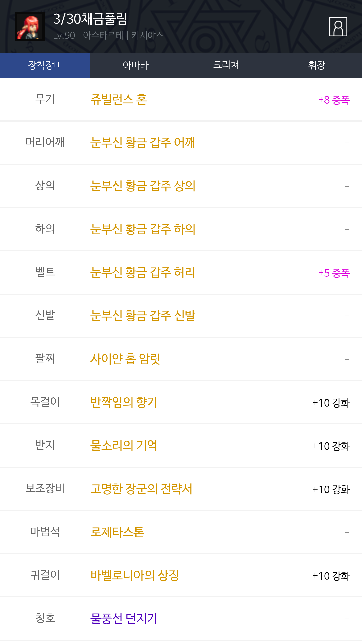Open bracelet item 사이얀 홉 암릿

[125, 359]
